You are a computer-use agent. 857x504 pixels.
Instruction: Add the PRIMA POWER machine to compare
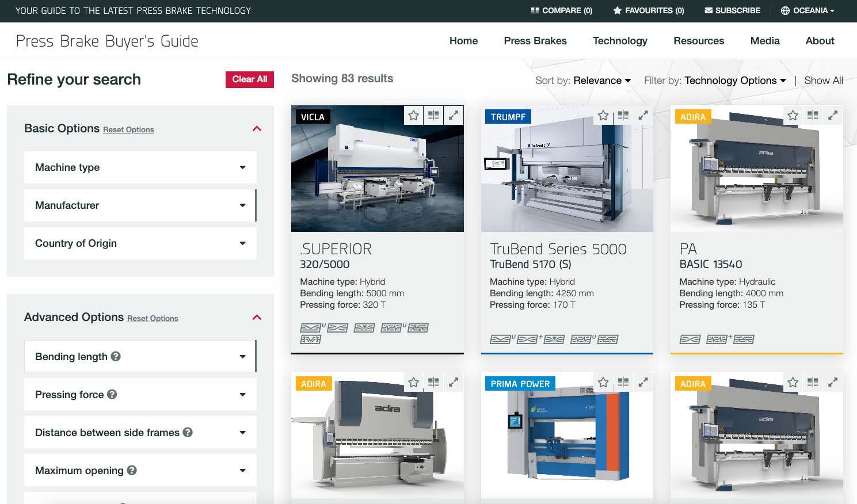click(x=623, y=382)
